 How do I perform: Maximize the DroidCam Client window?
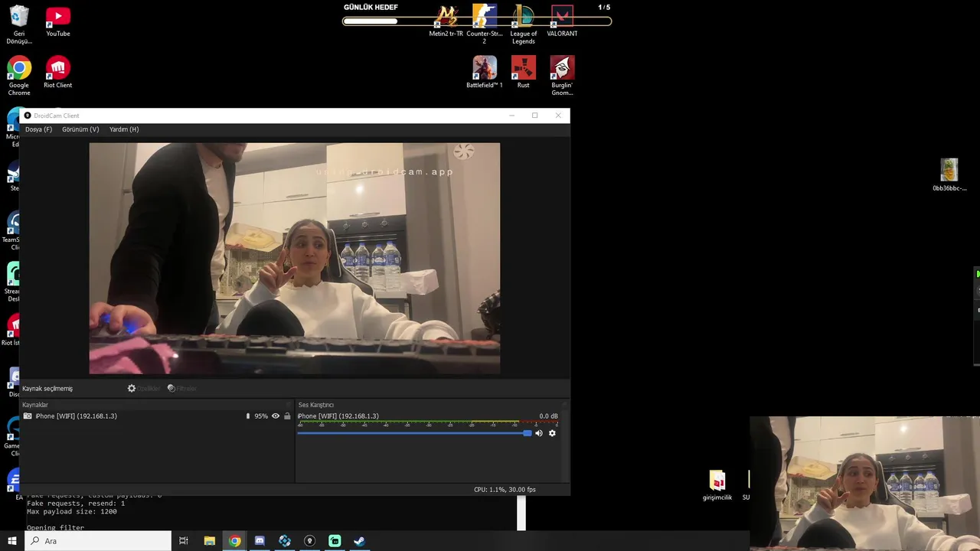pyautogui.click(x=534, y=116)
